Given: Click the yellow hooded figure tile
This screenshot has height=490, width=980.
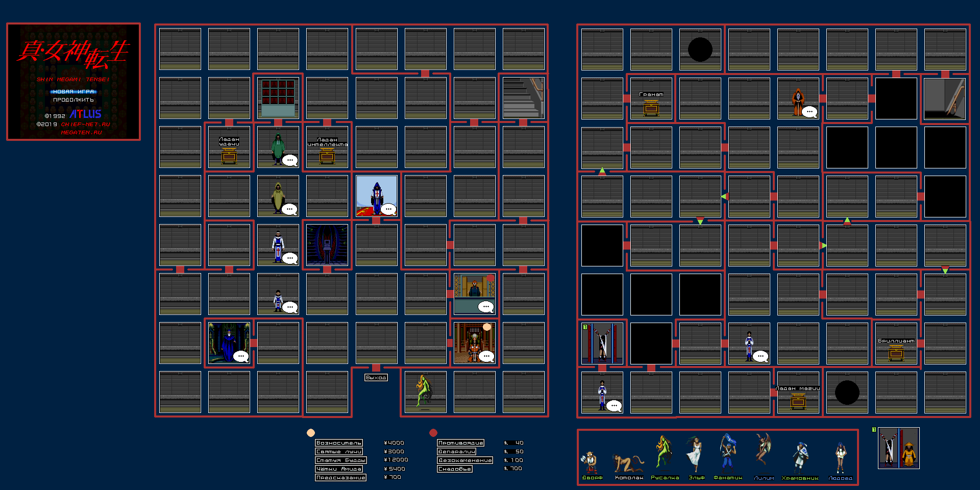Looking at the screenshot, I should coord(278,196).
